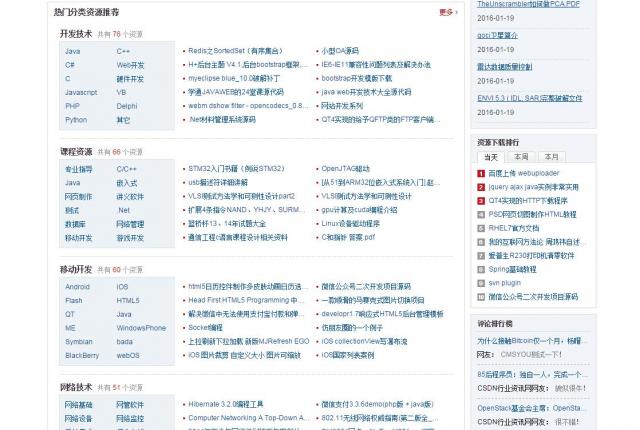Open the Symbian category link
Screen dimensions: 640x430
pyautogui.click(x=79, y=341)
